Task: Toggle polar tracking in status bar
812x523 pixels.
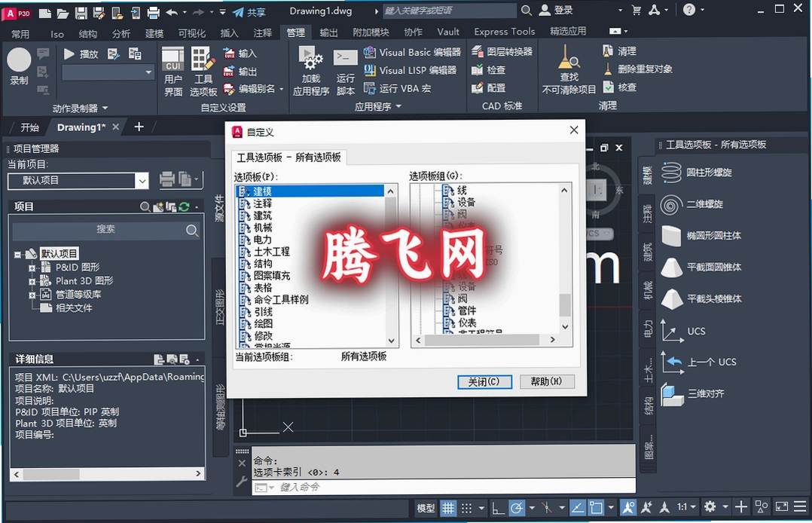Action: [x=516, y=508]
